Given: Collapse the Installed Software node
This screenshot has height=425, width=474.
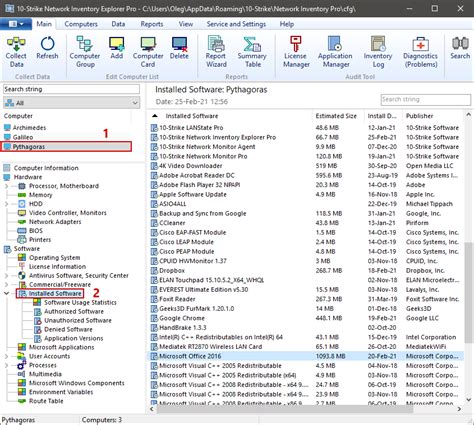Looking at the screenshot, I should click(x=6, y=294).
